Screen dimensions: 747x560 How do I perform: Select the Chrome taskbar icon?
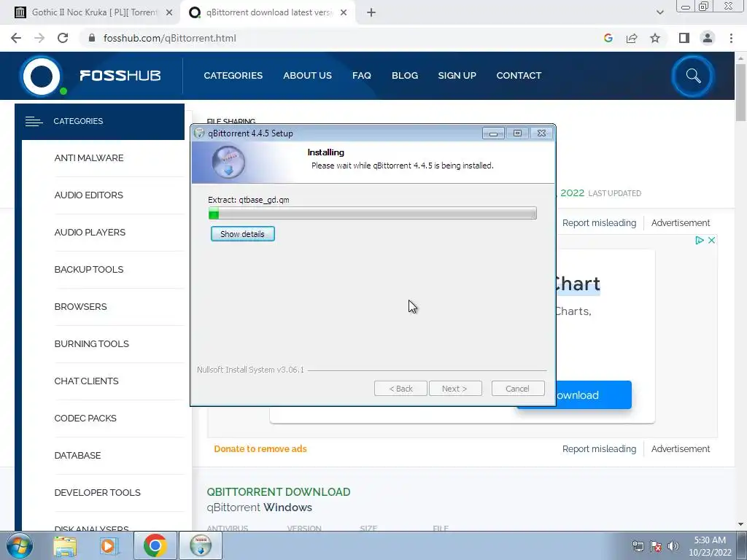pos(155,545)
